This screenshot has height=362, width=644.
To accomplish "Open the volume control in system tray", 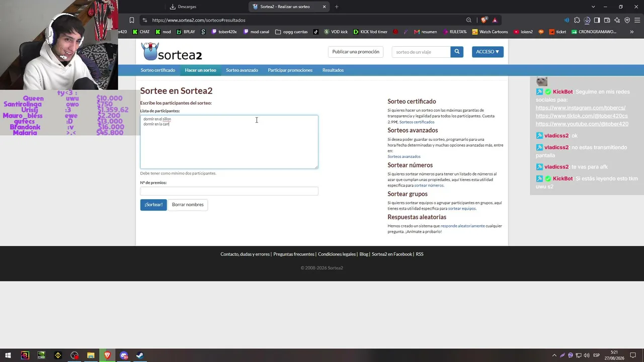I will coord(587,355).
